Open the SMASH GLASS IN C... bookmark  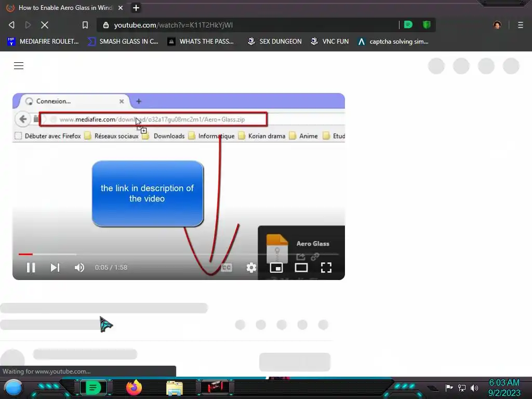point(123,42)
